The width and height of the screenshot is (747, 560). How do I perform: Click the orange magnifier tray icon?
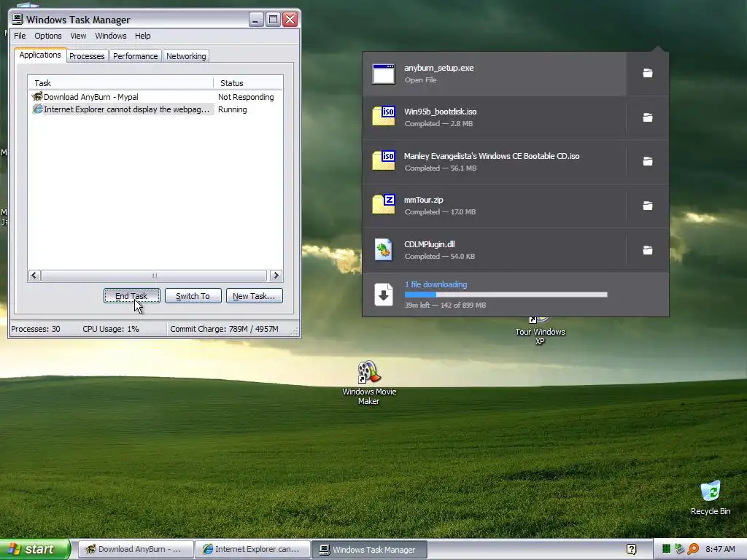[x=693, y=550]
